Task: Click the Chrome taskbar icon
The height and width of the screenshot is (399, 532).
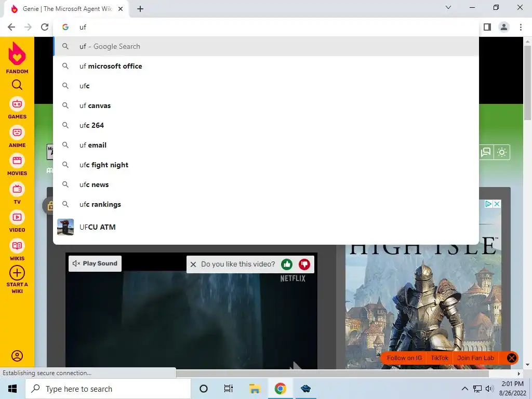Action: [x=280, y=389]
